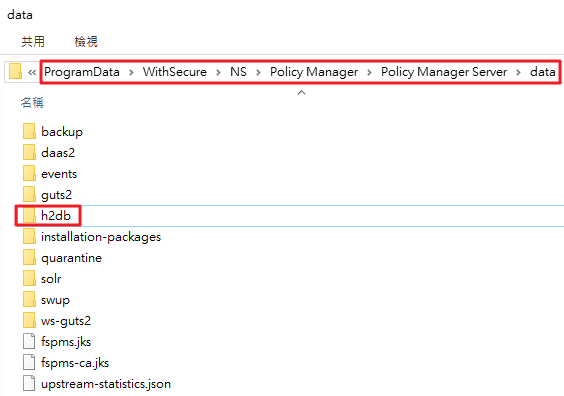Click the swup folder name
Viewport: 564px width, 396px height.
[55, 301]
